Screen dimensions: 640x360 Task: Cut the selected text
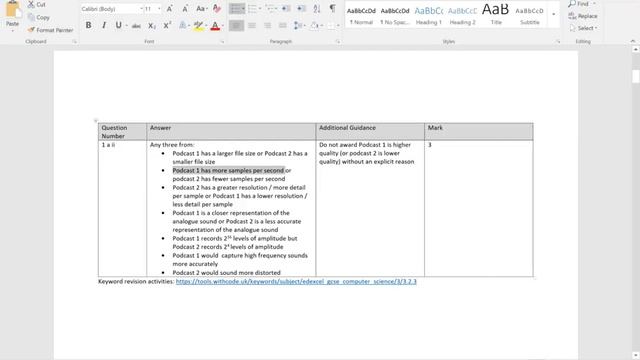[36, 4]
